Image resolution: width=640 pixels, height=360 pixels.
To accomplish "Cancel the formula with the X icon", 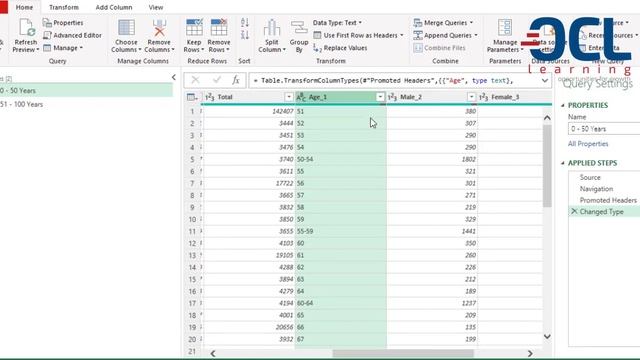I will click(x=195, y=80).
